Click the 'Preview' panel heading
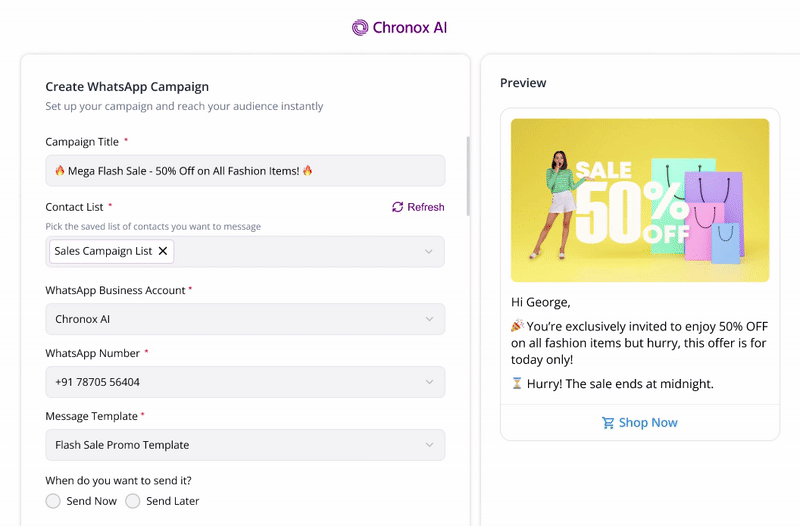 click(523, 83)
